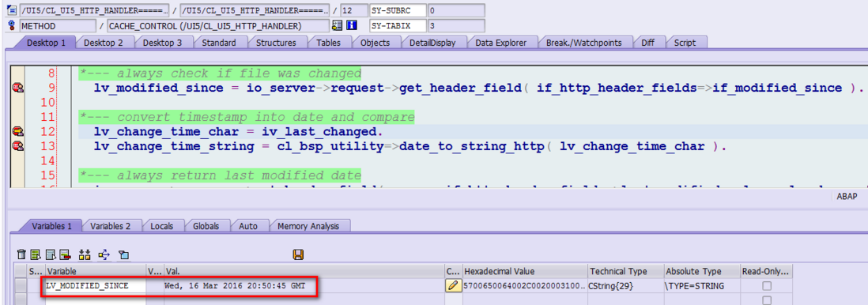Click the yellow sort icon in the variables toolbar
The width and height of the screenshot is (868, 305).
pos(85,254)
